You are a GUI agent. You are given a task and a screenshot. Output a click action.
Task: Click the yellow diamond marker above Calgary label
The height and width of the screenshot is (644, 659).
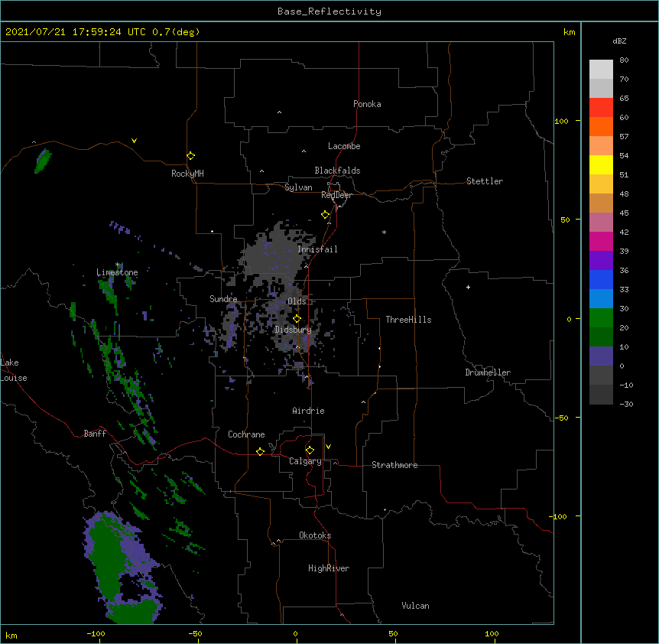click(310, 450)
